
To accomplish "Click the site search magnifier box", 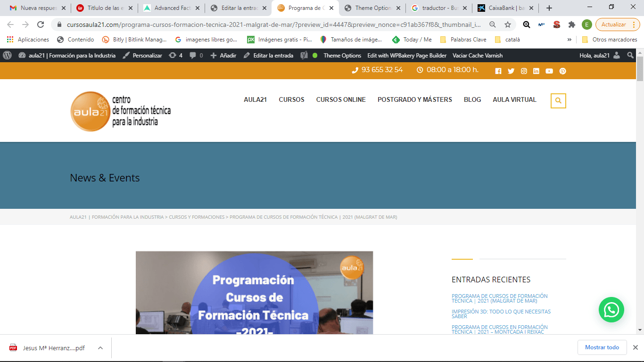I will click(558, 100).
